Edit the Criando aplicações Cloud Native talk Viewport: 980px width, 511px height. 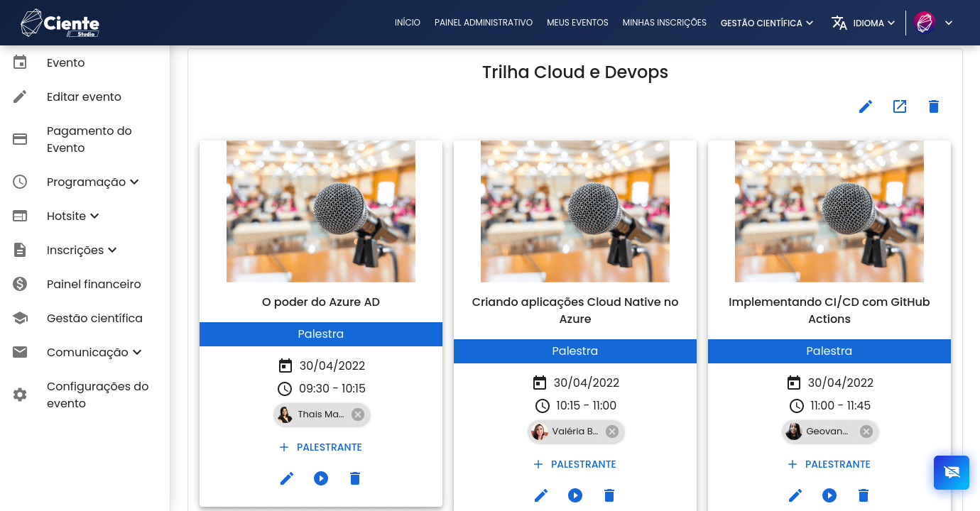pyautogui.click(x=541, y=495)
